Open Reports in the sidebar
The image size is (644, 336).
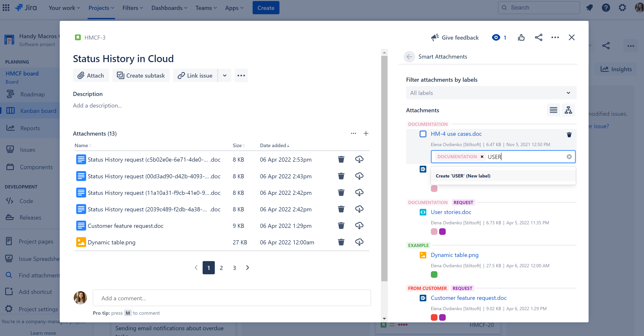coord(30,128)
